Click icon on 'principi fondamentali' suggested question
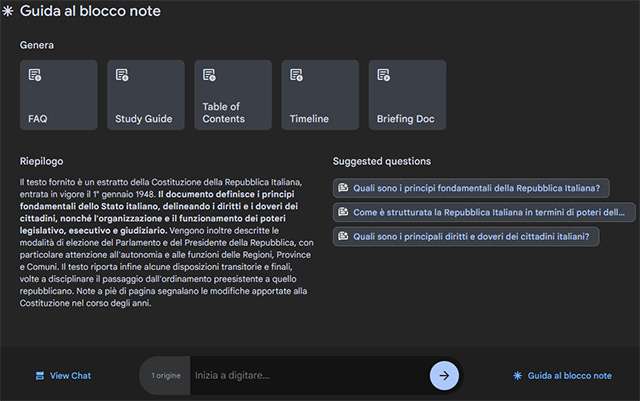 point(343,187)
